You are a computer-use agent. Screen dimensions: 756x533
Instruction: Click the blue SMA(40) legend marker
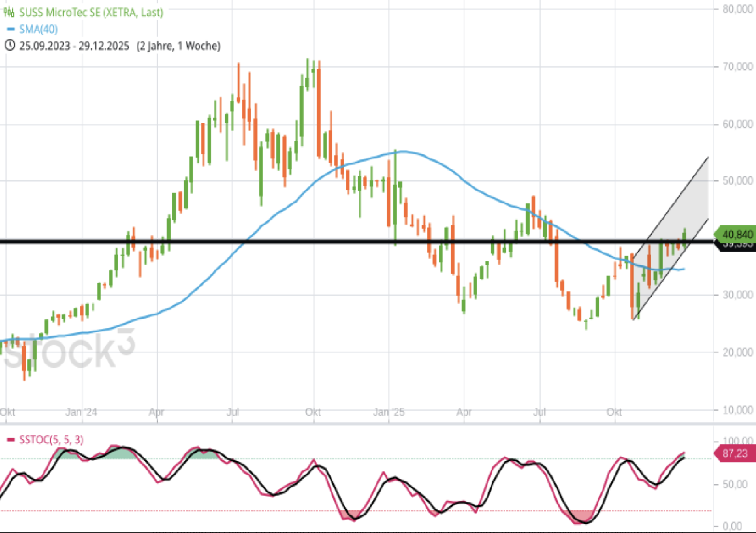tap(11, 29)
